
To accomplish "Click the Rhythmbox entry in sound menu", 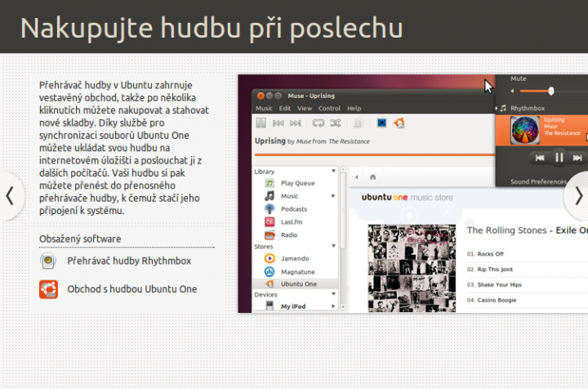I will (528, 108).
